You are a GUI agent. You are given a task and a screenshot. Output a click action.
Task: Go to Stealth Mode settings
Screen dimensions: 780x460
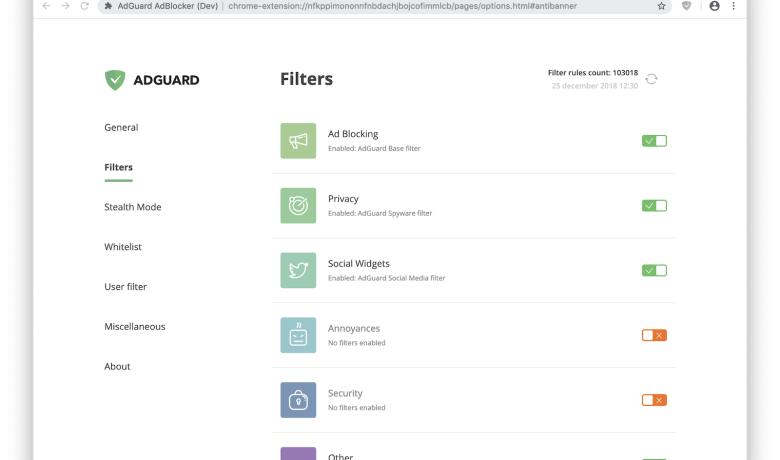(132, 207)
